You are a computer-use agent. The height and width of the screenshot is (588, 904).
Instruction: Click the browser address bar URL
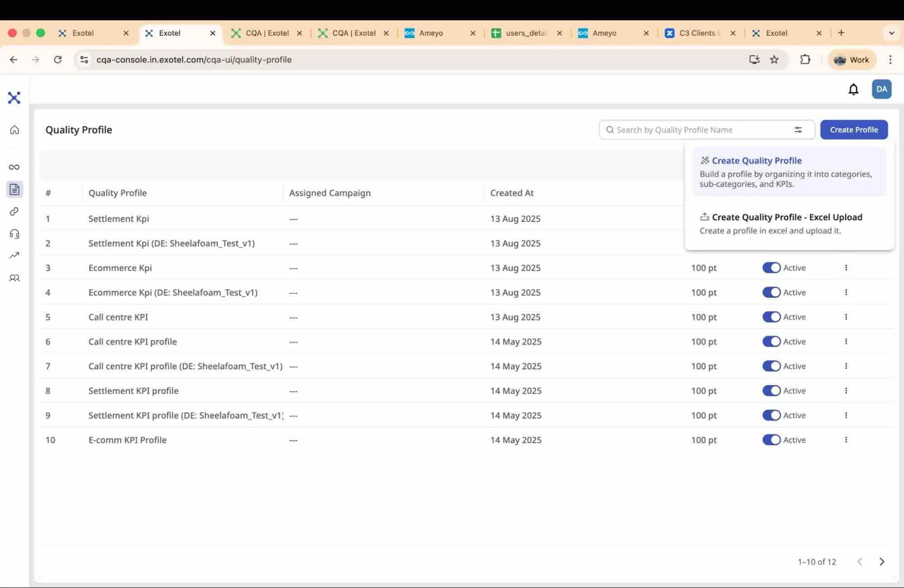coord(194,60)
